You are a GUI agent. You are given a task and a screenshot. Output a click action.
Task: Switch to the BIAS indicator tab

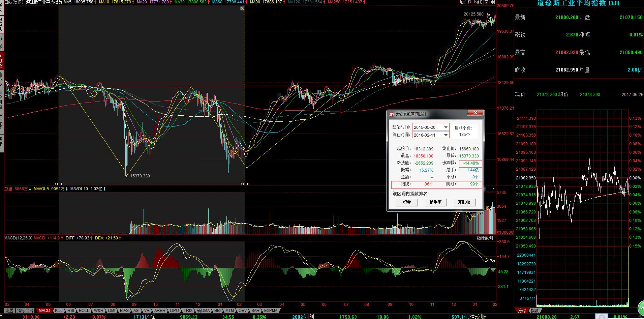[x=124, y=311]
